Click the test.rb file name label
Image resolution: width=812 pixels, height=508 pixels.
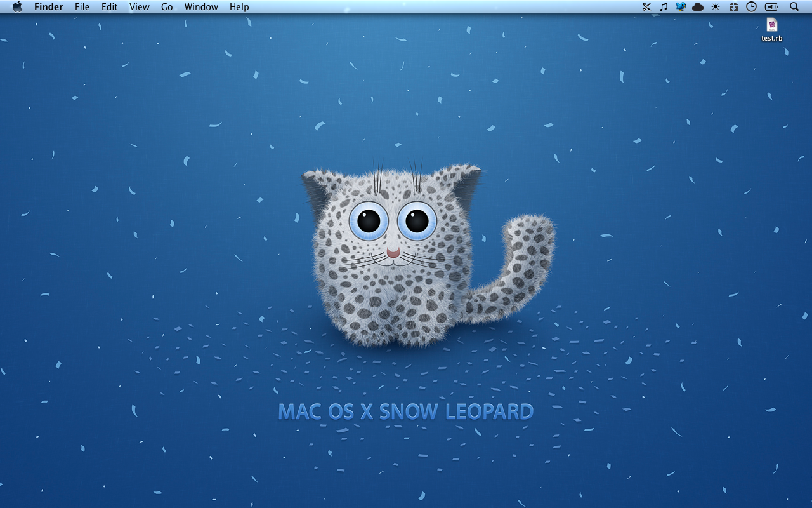772,38
